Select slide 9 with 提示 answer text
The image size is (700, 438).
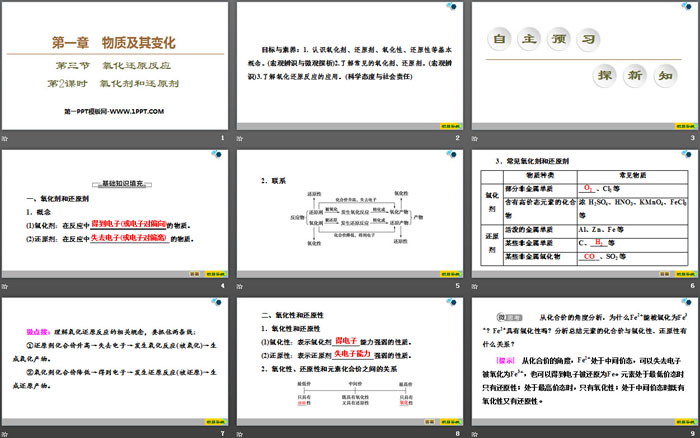(585, 362)
